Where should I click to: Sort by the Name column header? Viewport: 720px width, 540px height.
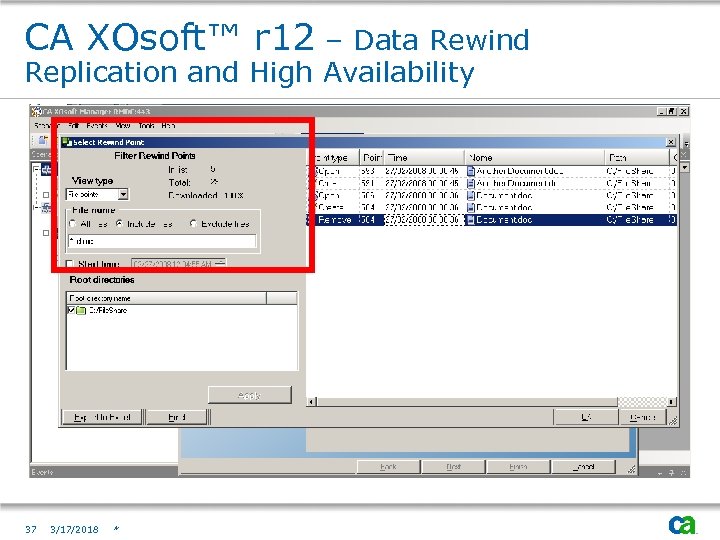coord(535,158)
